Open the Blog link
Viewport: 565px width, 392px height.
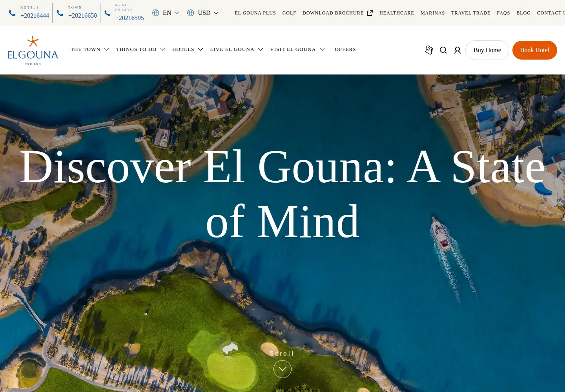[523, 13]
